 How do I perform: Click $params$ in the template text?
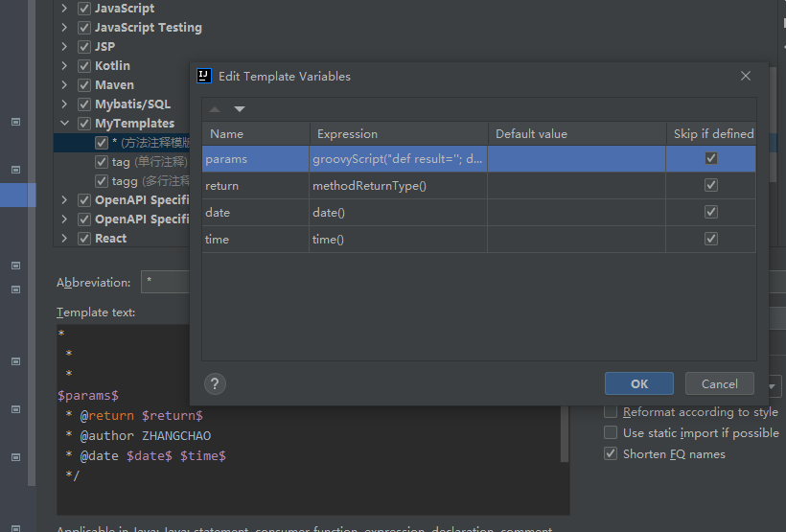coord(88,396)
